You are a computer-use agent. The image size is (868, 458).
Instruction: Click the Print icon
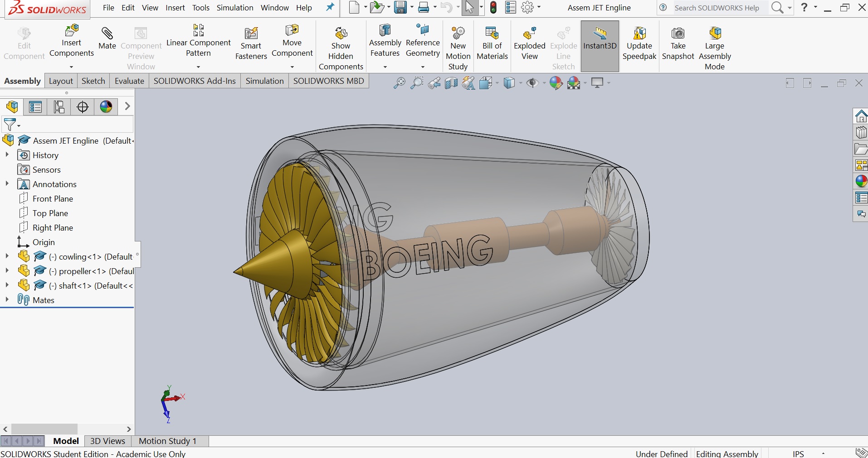coord(424,7)
